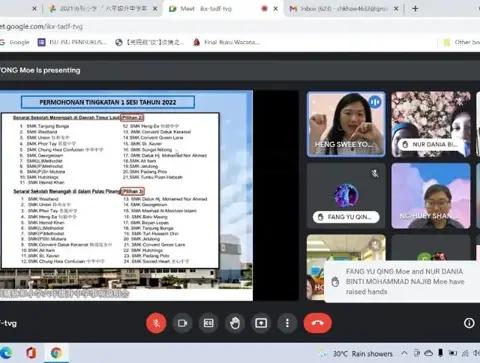Expand the hidden system tray icons chevron

coord(404,353)
